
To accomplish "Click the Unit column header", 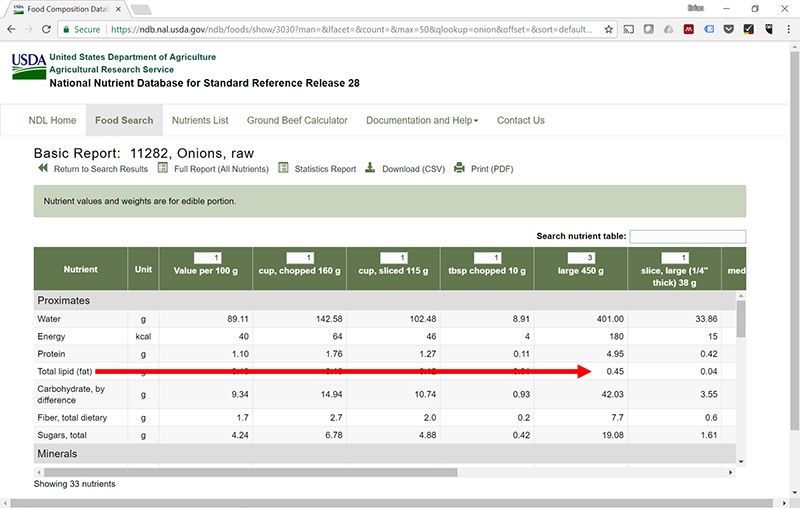I will click(x=143, y=269).
